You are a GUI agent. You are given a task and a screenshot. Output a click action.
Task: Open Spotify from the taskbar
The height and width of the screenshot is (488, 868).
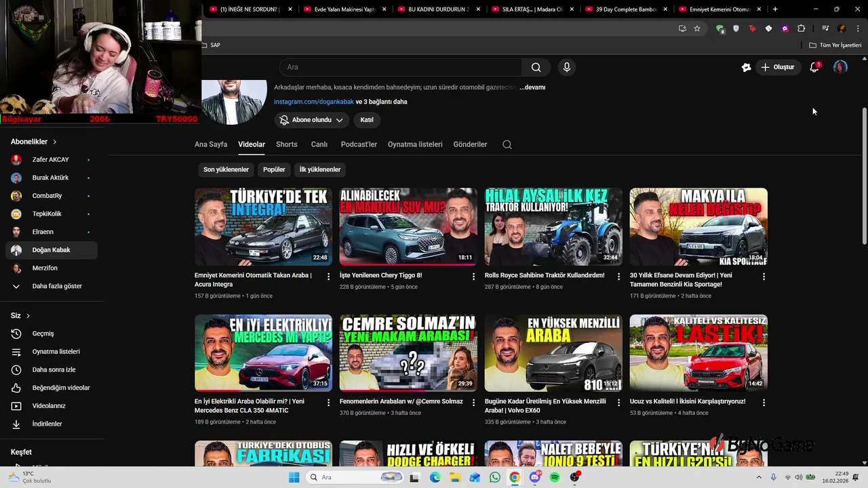click(x=555, y=477)
